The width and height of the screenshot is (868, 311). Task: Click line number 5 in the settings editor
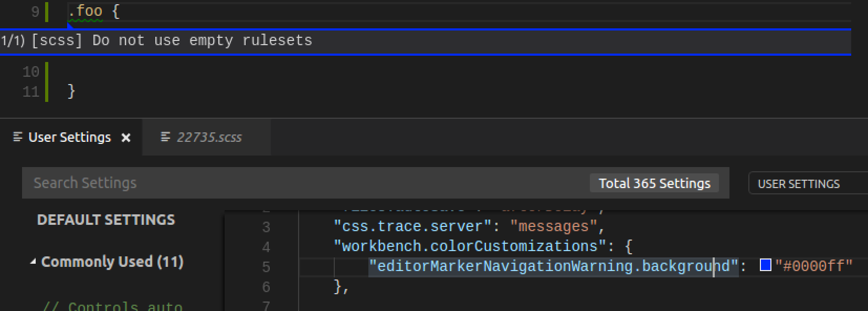pyautogui.click(x=266, y=267)
